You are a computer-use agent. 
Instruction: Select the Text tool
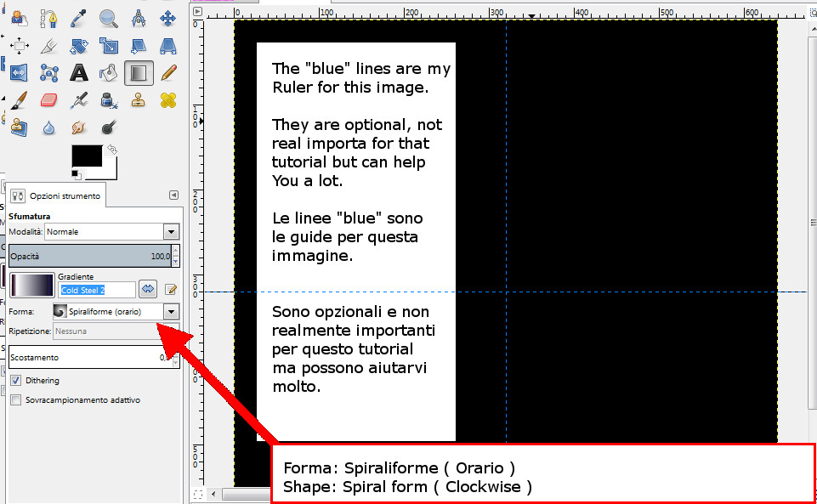point(79,73)
